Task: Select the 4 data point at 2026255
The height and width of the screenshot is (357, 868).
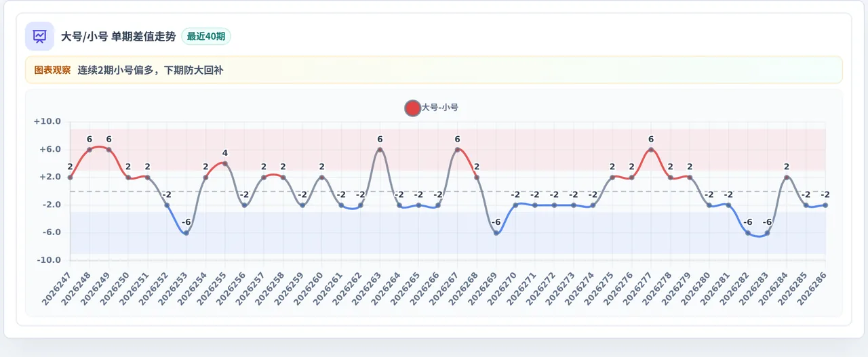Action: 225,163
